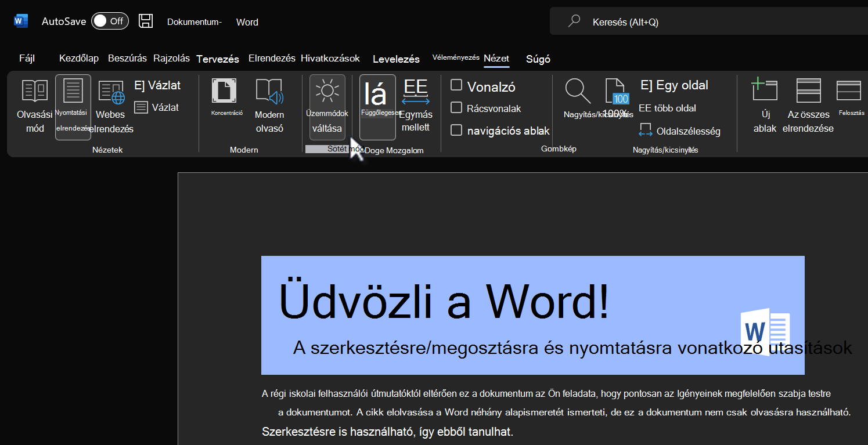Toggle the AutoSave switch
The image size is (868, 445).
point(110,21)
